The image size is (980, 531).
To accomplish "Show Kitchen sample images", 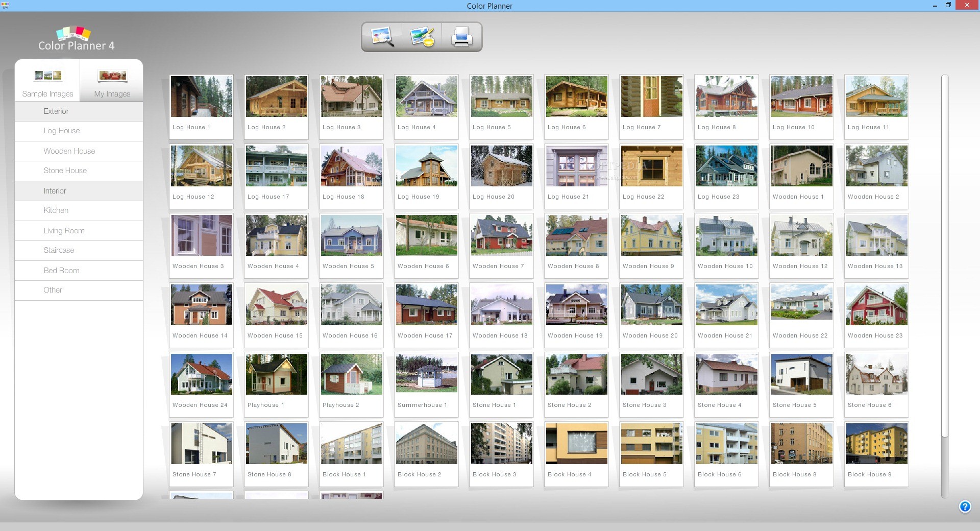I will (79, 211).
